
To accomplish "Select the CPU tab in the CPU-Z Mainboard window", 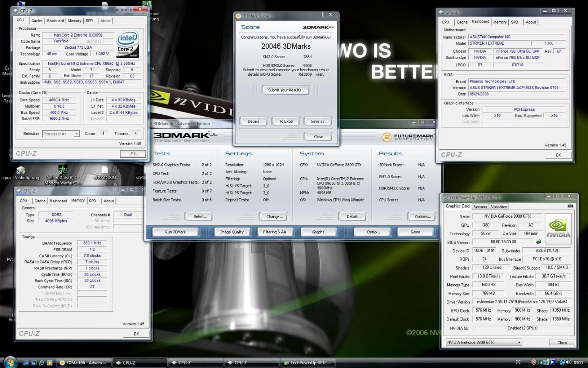I will [445, 23].
